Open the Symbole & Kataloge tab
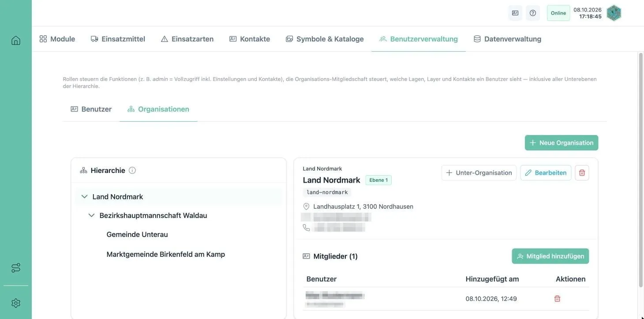Screen dimensions: 644x319 (x=325, y=39)
